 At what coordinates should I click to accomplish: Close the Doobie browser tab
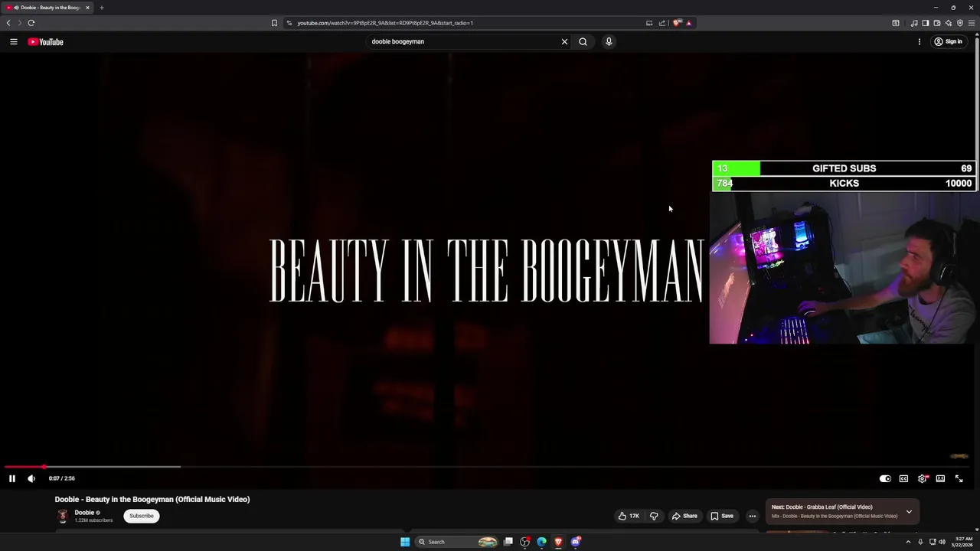(x=87, y=8)
